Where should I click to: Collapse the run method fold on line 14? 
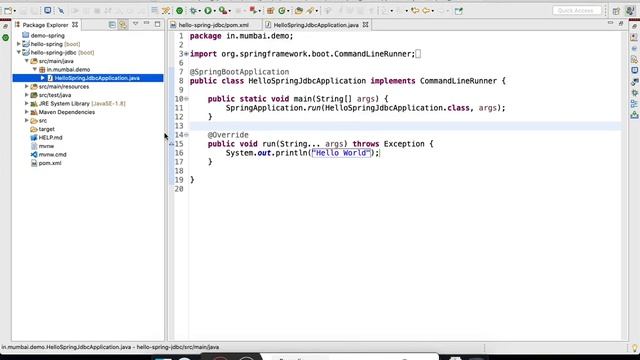[x=187, y=135]
